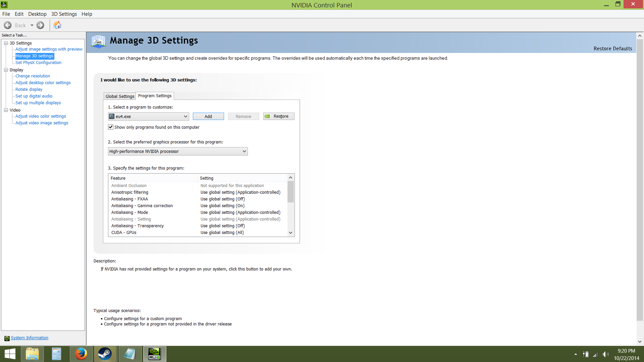Open the volume speaker tray icon
Viewport: 644px width, 362px height.
pyautogui.click(x=605, y=354)
